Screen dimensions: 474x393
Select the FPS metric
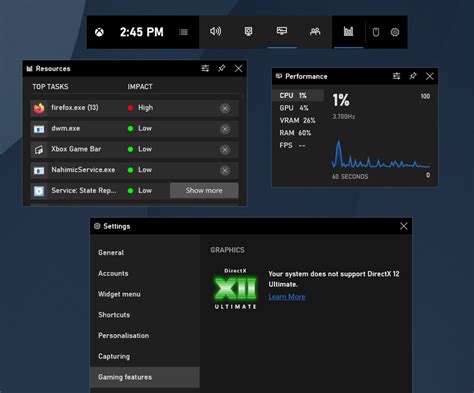(x=292, y=145)
